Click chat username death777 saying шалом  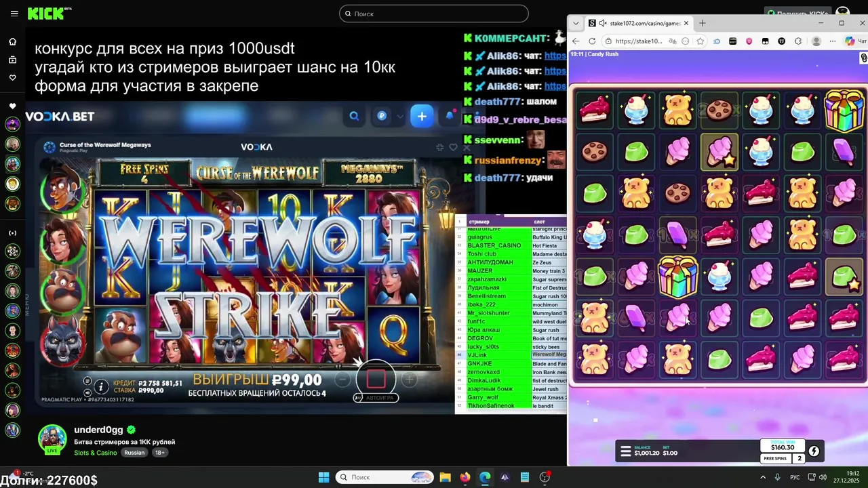tap(497, 102)
